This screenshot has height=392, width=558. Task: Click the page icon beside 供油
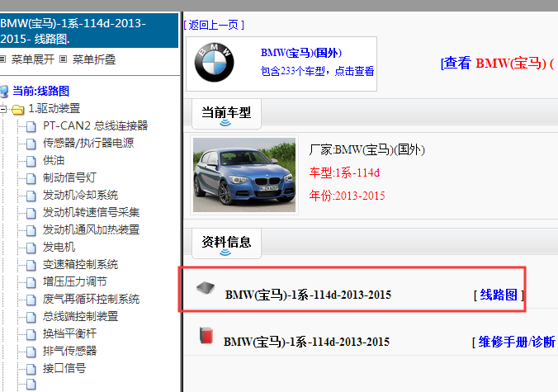tap(31, 161)
